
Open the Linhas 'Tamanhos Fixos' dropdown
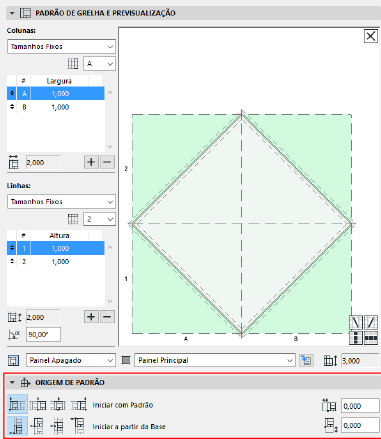click(x=61, y=202)
